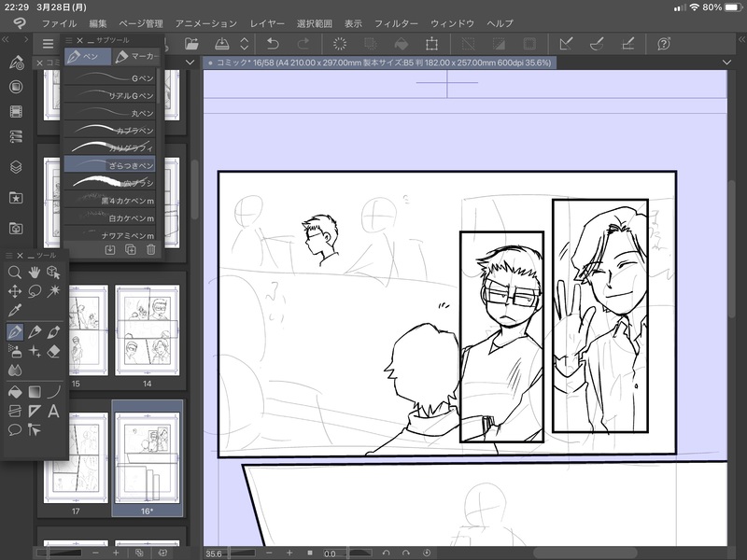Image resolution: width=747 pixels, height=560 pixels.
Task: Expand the canvas tab list chevron
Action: (x=726, y=63)
